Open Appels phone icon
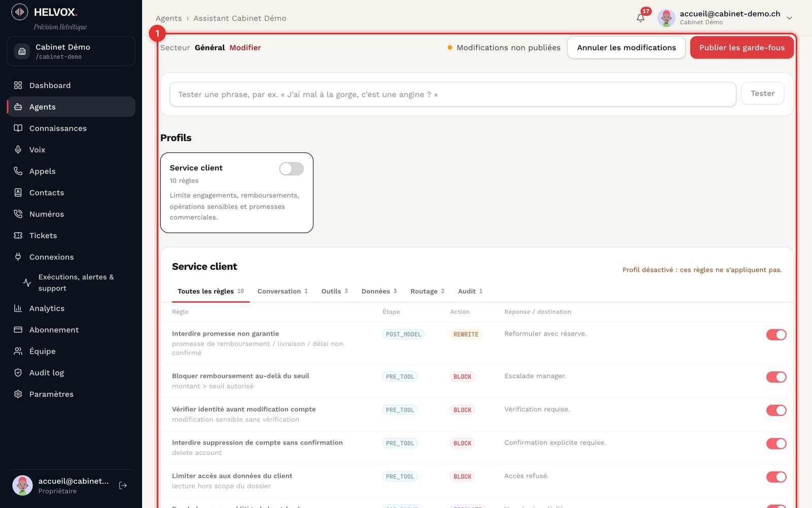The image size is (812, 508). point(18,171)
